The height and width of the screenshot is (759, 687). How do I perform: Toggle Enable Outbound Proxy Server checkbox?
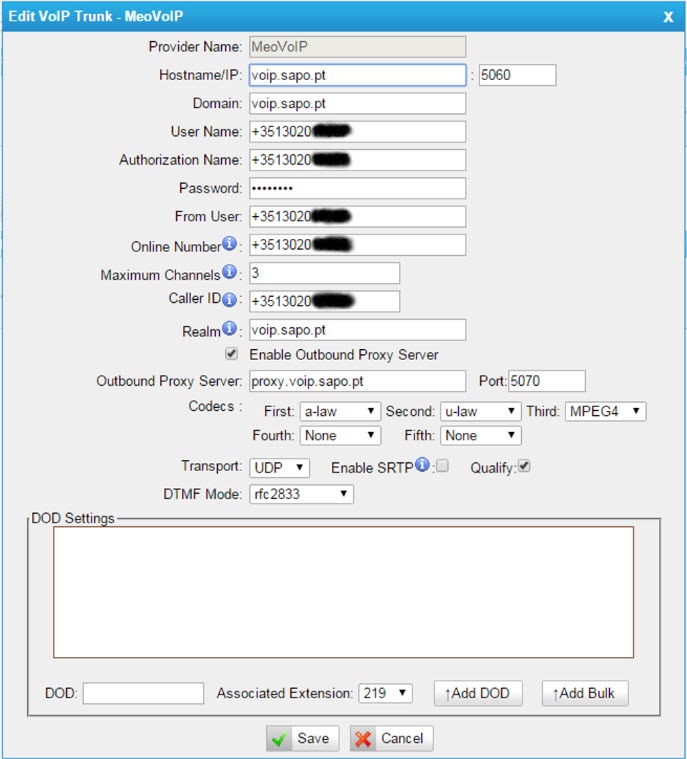(x=232, y=354)
